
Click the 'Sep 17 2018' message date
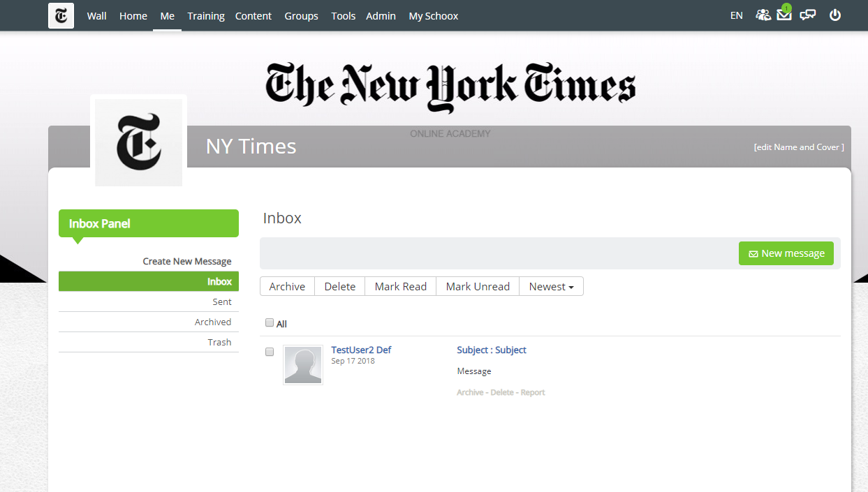coord(353,361)
